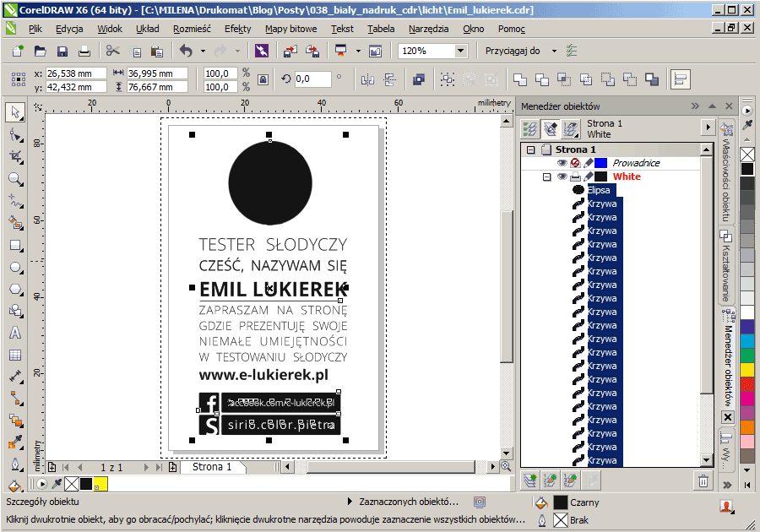This screenshot has width=760, height=532.
Task: Cut selection with scissors icon
Action: [113, 51]
